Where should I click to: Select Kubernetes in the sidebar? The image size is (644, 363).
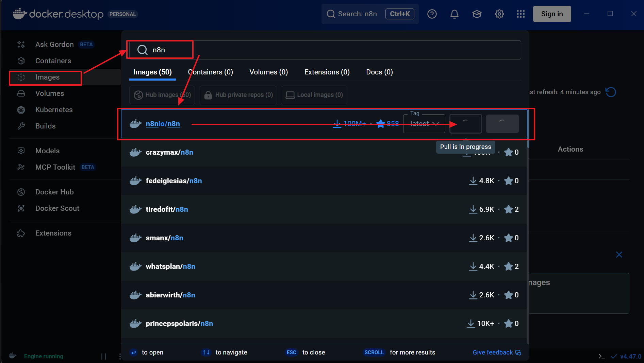(54, 110)
